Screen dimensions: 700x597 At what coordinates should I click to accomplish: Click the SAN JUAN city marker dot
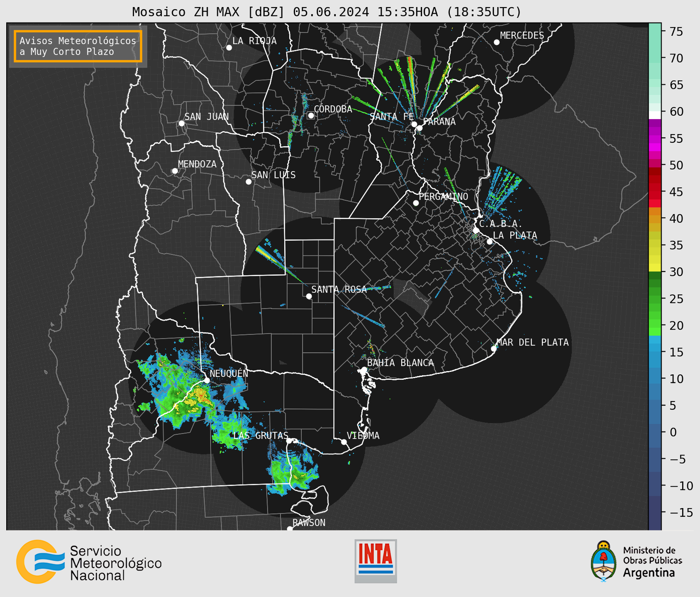[x=181, y=123]
